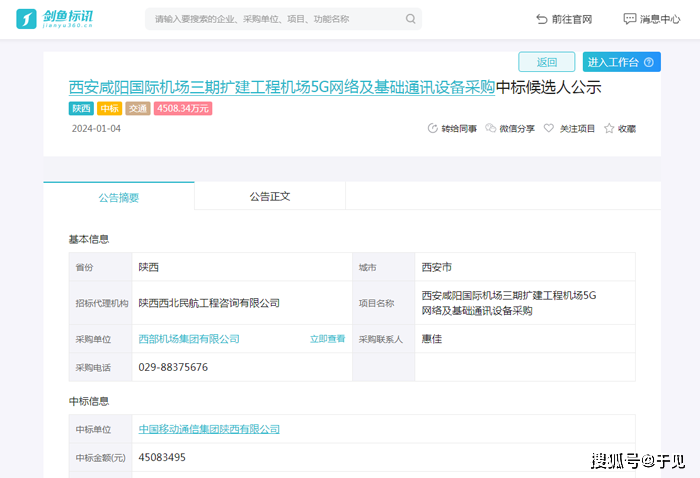Screen dimensions: 700x478
Task: Click the 返回 button
Action: (x=546, y=62)
